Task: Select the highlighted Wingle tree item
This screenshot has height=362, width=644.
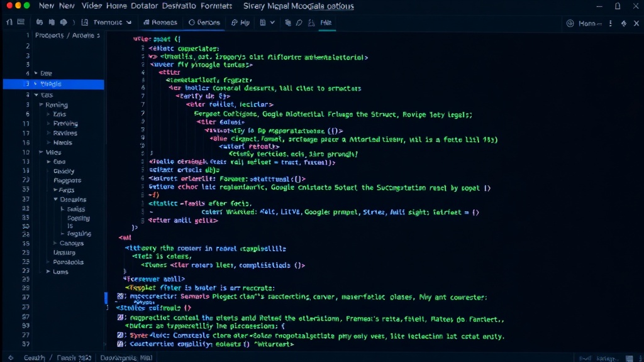Action: coord(53,84)
